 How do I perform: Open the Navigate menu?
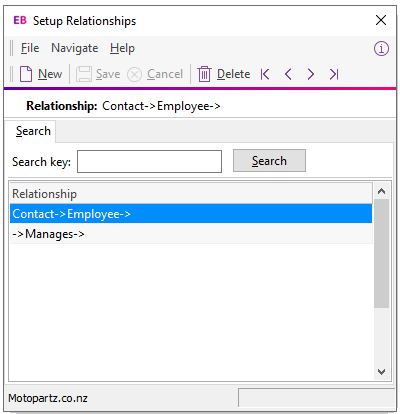tap(75, 48)
